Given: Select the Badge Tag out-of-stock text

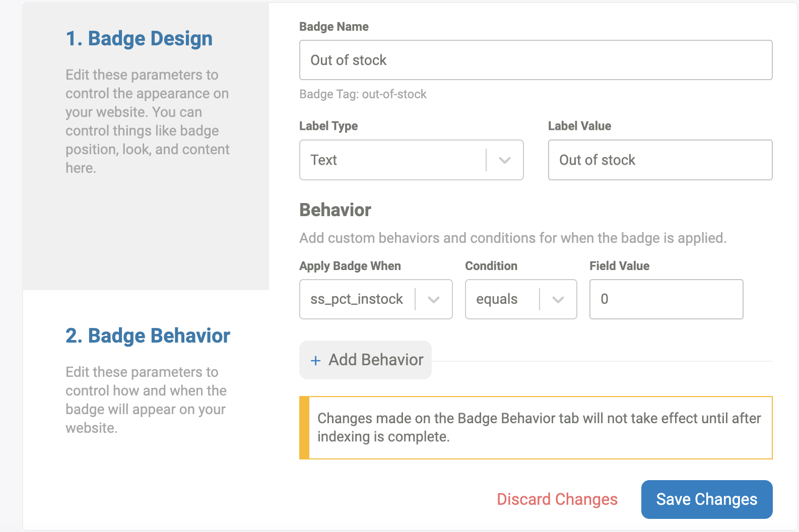Looking at the screenshot, I should pos(362,94).
